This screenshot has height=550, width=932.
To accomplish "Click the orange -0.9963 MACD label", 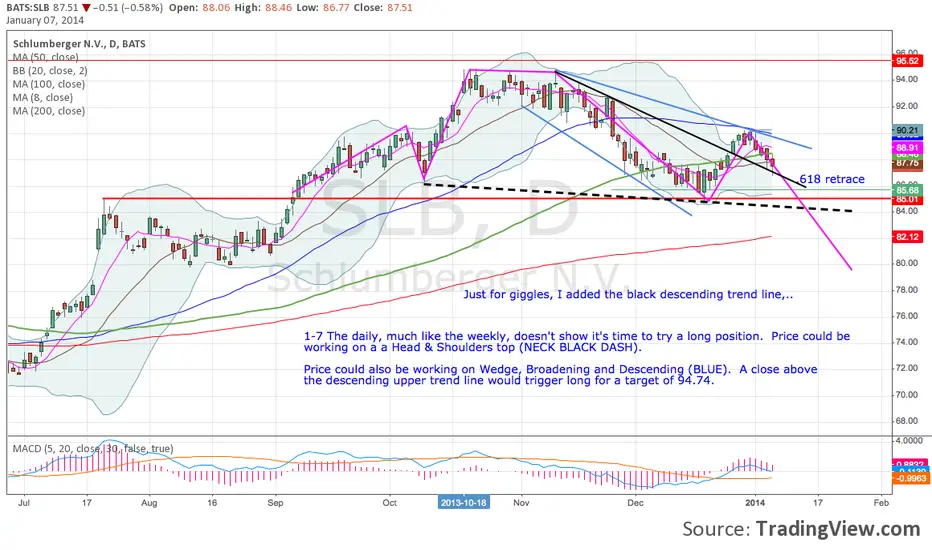I will point(909,478).
